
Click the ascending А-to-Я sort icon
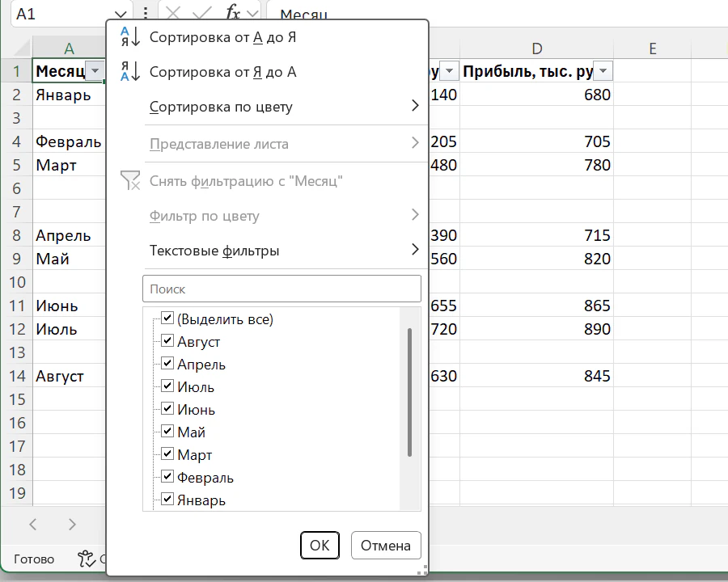[130, 37]
